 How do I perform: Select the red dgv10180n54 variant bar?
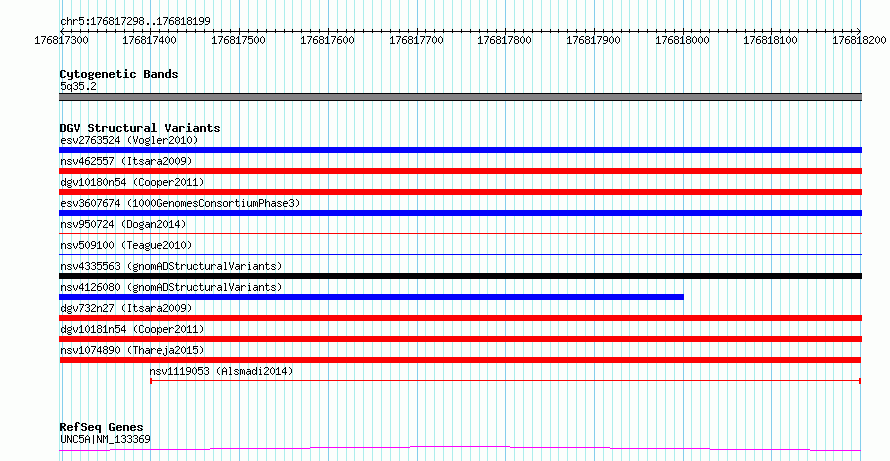pyautogui.click(x=460, y=192)
